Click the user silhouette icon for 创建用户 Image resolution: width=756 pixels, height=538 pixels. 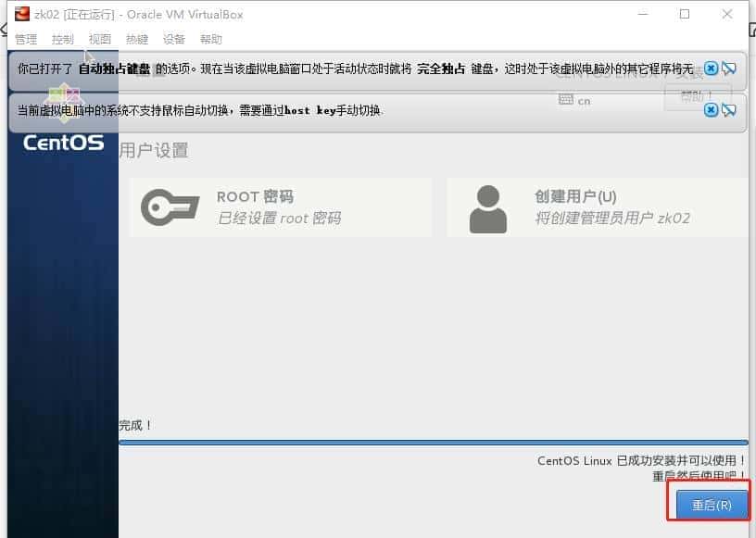488,207
